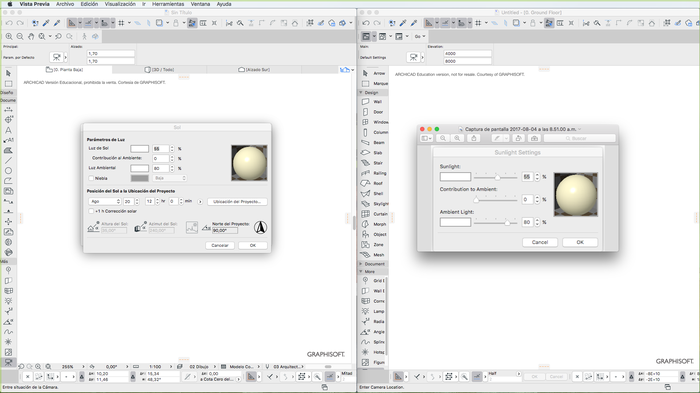Click rotate icon in Captura window toolbar
This screenshot has width=700, height=393.
point(518,138)
